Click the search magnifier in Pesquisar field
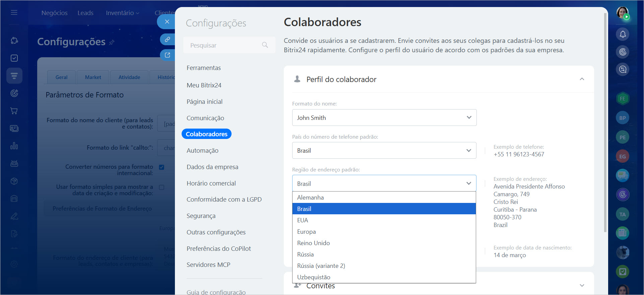644x295 pixels. point(265,45)
